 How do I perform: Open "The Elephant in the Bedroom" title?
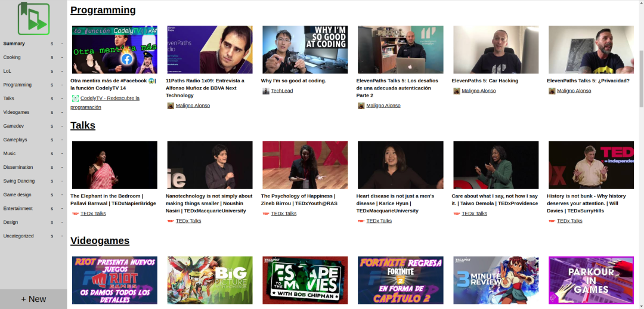pos(113,200)
